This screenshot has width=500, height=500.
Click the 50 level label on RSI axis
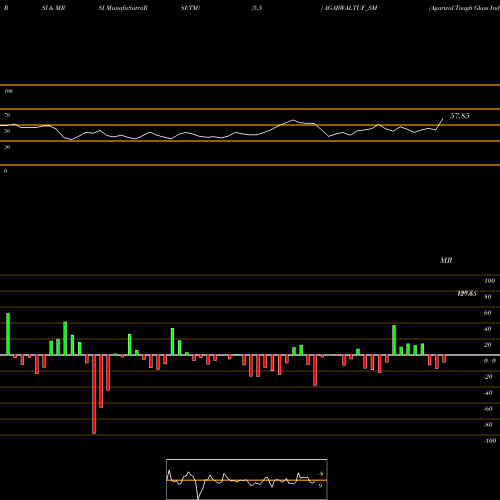pyautogui.click(x=7, y=131)
